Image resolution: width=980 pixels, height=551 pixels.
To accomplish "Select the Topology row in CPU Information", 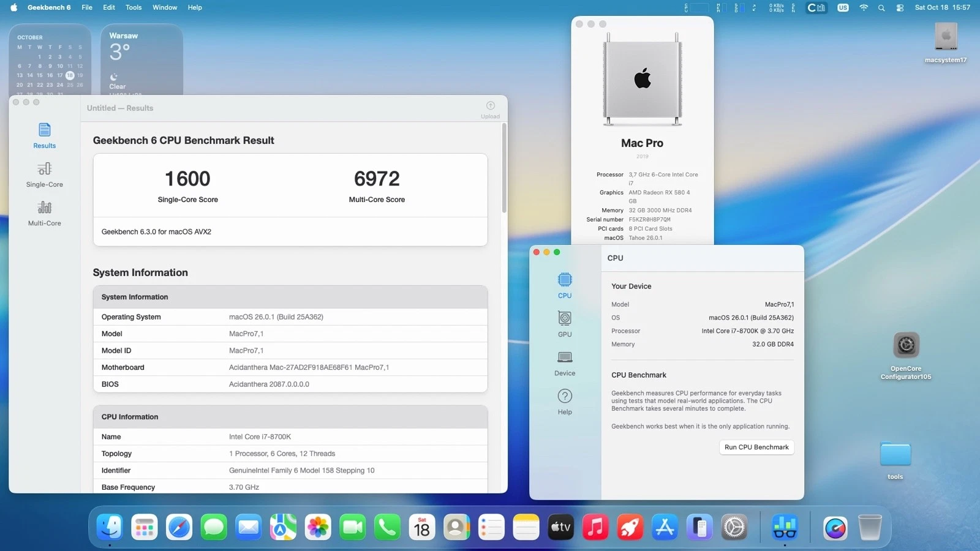I will (290, 454).
